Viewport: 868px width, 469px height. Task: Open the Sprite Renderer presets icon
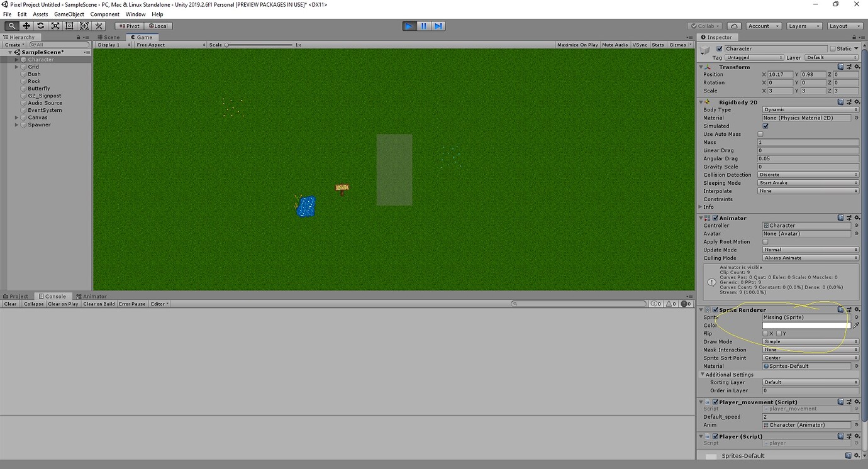(848, 309)
